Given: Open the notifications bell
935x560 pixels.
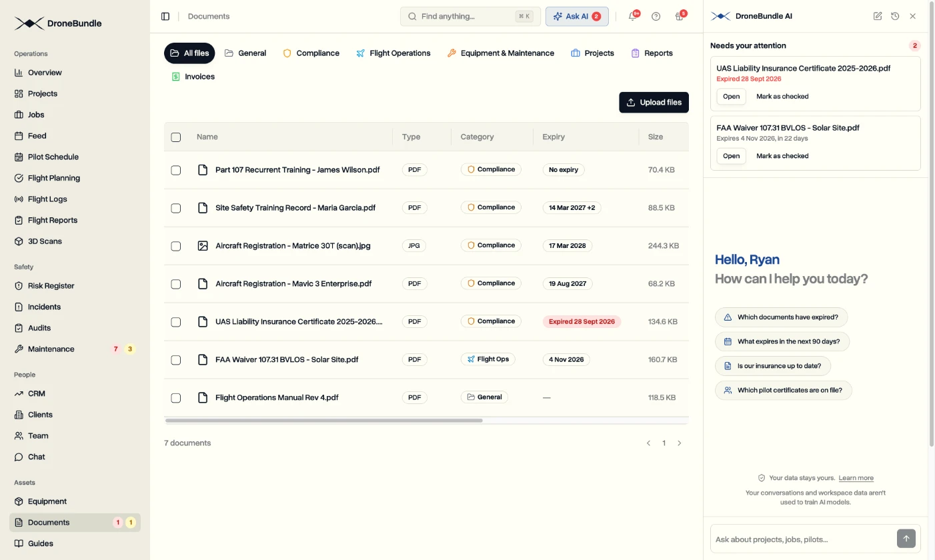Looking at the screenshot, I should 632,17.
